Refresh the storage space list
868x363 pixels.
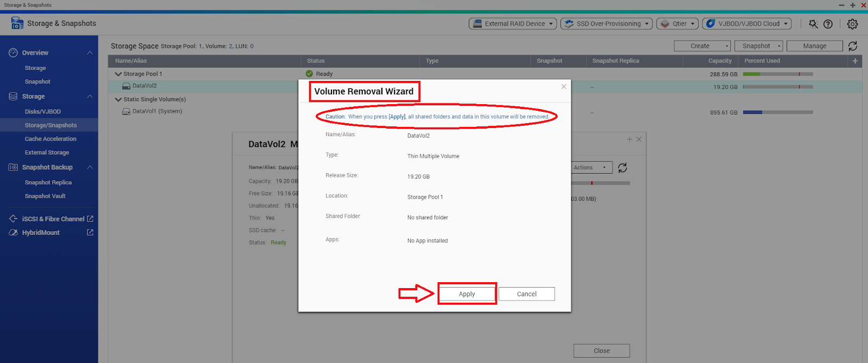pos(853,46)
